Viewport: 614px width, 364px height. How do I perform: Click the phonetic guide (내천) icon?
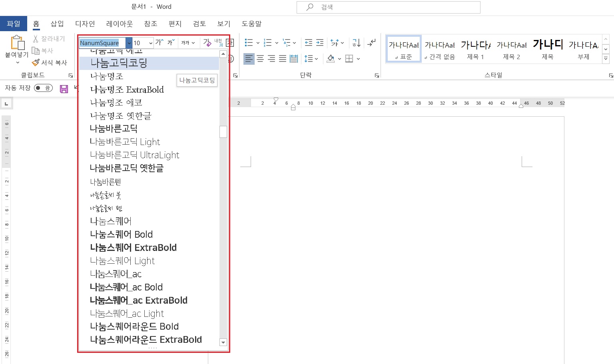[218, 42]
